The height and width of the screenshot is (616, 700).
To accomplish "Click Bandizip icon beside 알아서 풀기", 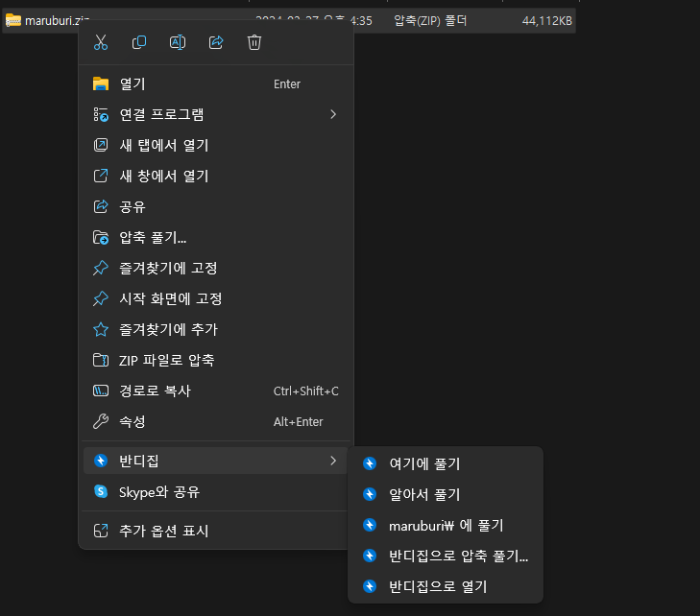I will (370, 494).
